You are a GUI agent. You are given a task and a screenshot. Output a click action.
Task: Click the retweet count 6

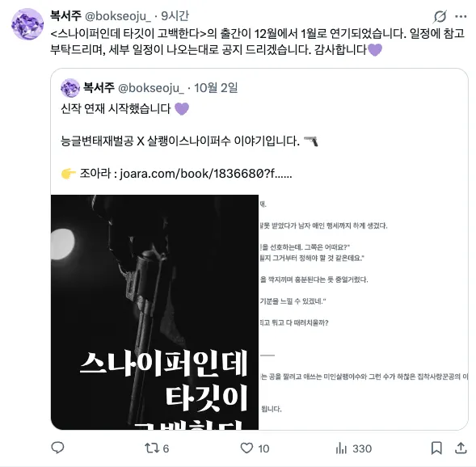tap(166, 448)
